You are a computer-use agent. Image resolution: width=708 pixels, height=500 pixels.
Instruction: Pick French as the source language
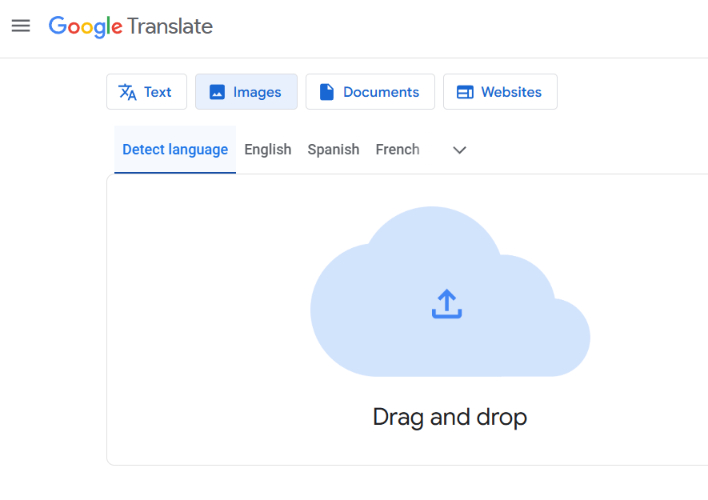click(x=397, y=150)
